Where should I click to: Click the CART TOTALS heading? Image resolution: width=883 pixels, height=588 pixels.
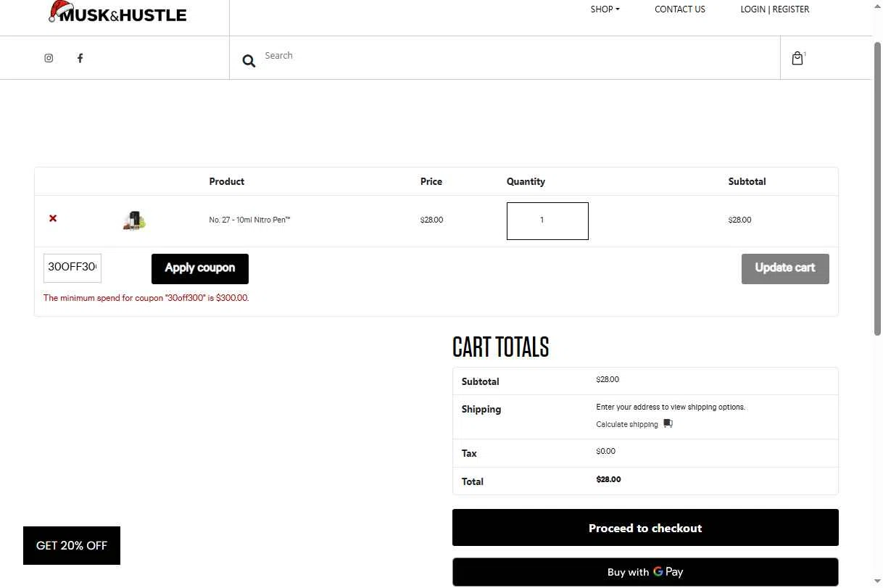pyautogui.click(x=501, y=347)
